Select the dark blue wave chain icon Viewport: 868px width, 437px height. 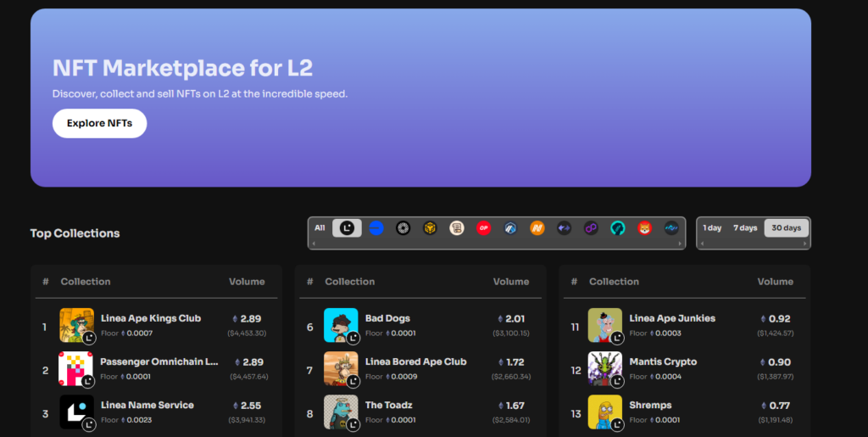(x=671, y=227)
